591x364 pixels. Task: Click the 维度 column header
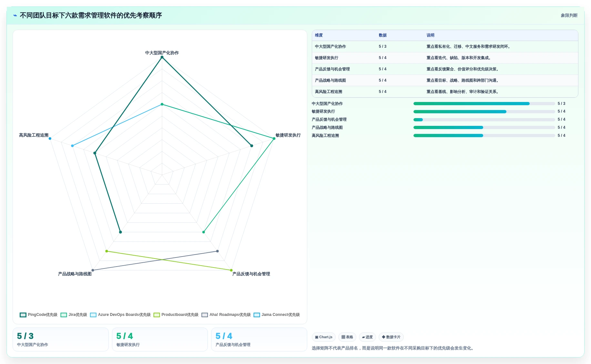point(319,35)
